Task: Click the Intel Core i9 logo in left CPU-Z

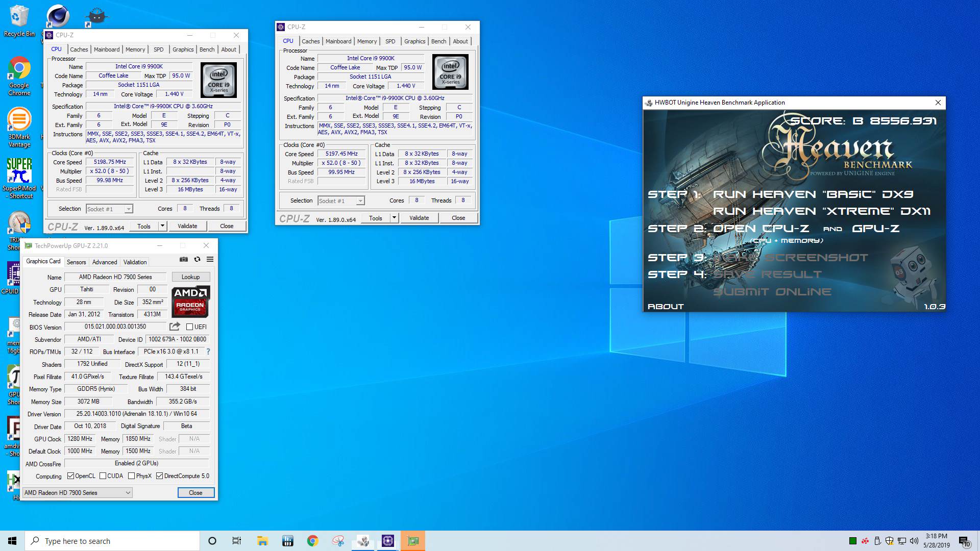Action: coord(218,80)
